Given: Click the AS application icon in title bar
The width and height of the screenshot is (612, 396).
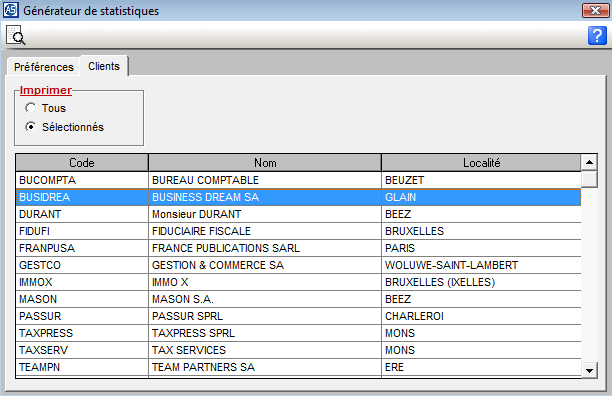Looking at the screenshot, I should [11, 10].
